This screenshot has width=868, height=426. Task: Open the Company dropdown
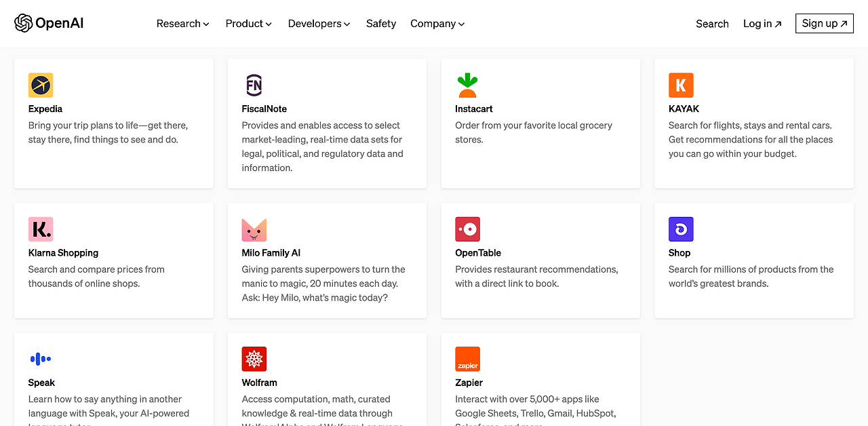click(437, 23)
